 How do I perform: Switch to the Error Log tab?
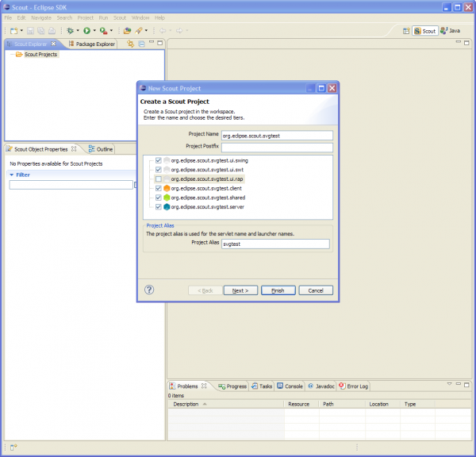(x=354, y=386)
